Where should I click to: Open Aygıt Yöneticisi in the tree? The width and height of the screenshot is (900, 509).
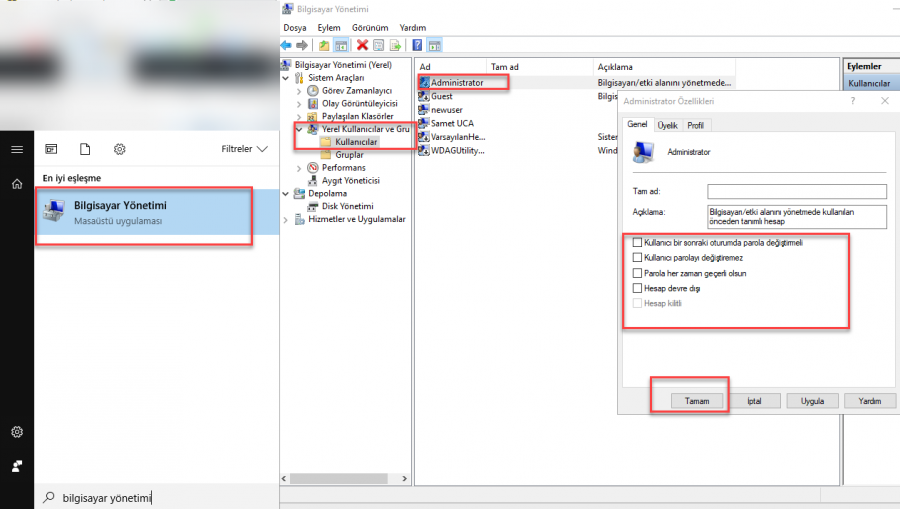coord(351,180)
